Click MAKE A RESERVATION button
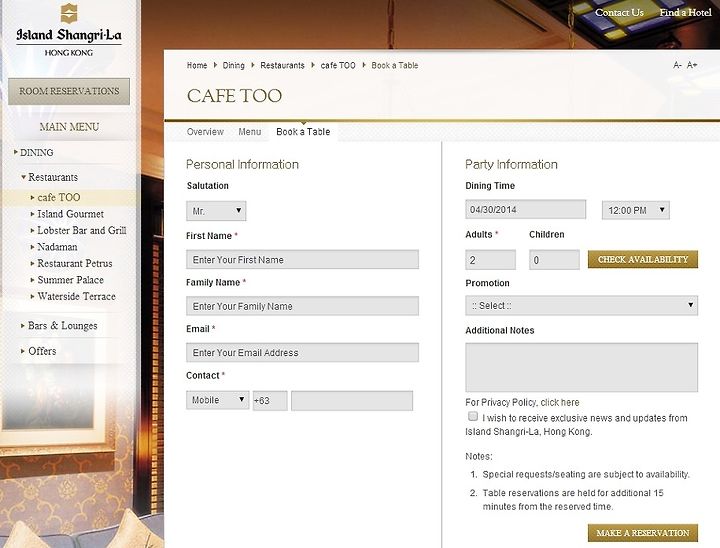The height and width of the screenshot is (548, 720). click(643, 533)
